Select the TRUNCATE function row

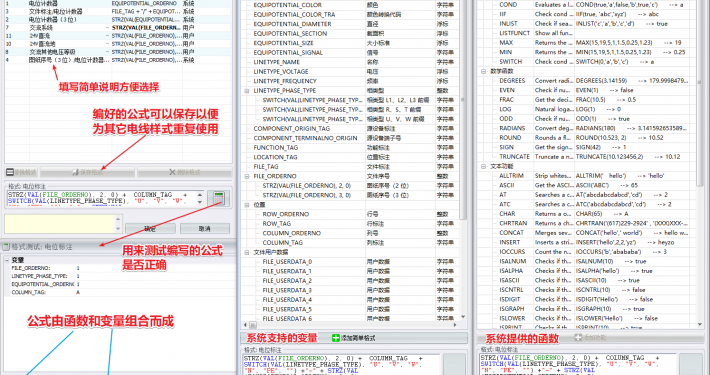coord(587,157)
